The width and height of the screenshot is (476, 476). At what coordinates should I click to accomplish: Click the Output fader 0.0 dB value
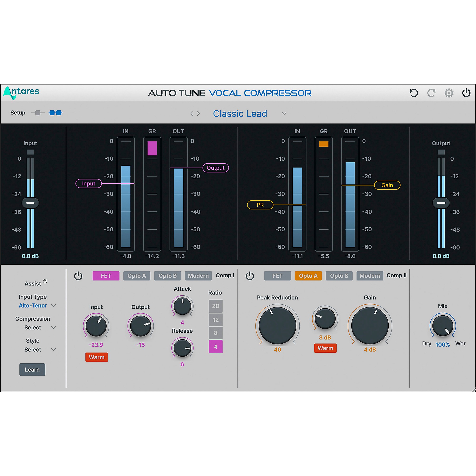(441, 256)
